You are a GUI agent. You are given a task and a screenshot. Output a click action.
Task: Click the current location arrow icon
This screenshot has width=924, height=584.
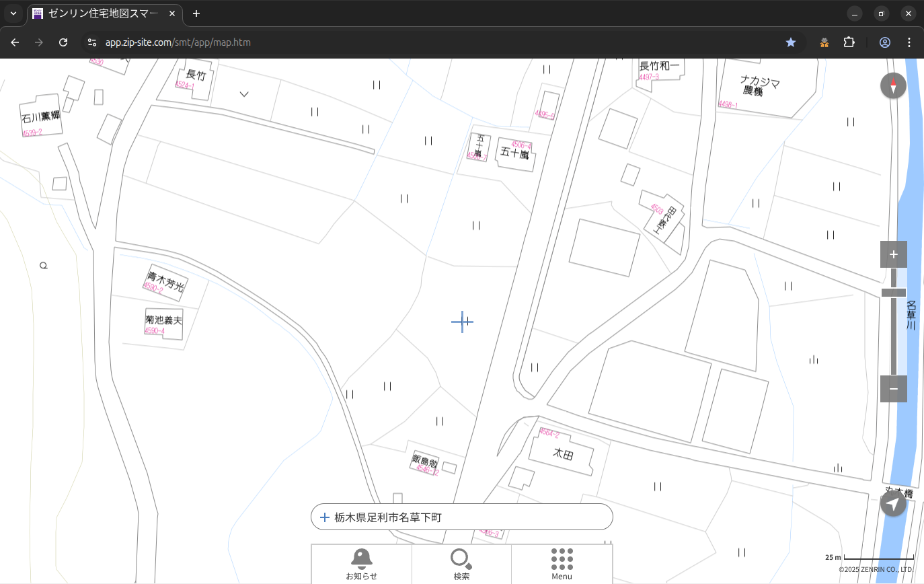click(x=893, y=503)
